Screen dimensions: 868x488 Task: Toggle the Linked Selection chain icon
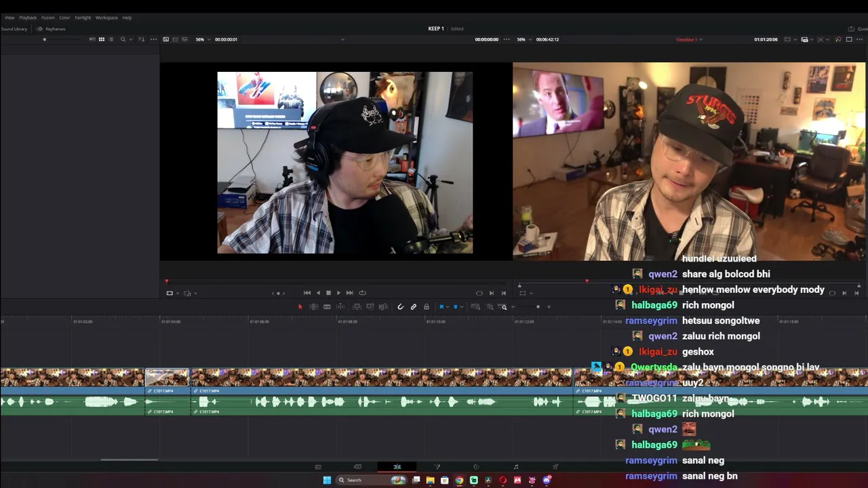click(413, 307)
